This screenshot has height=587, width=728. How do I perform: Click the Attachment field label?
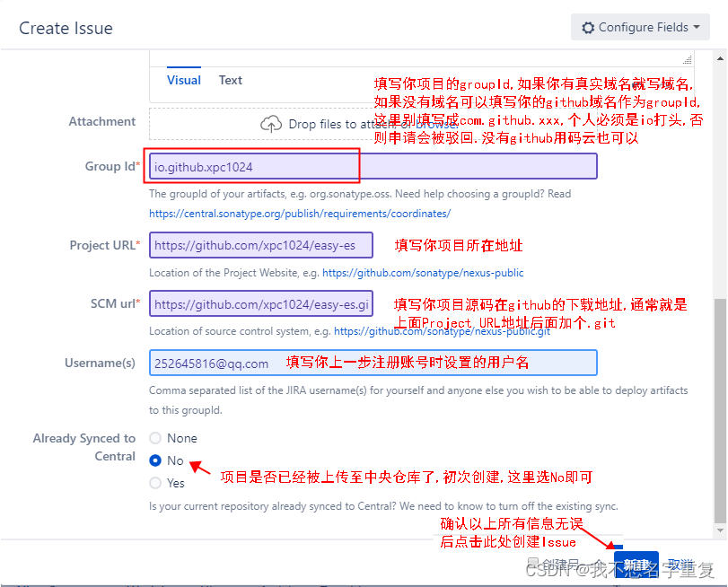(102, 121)
